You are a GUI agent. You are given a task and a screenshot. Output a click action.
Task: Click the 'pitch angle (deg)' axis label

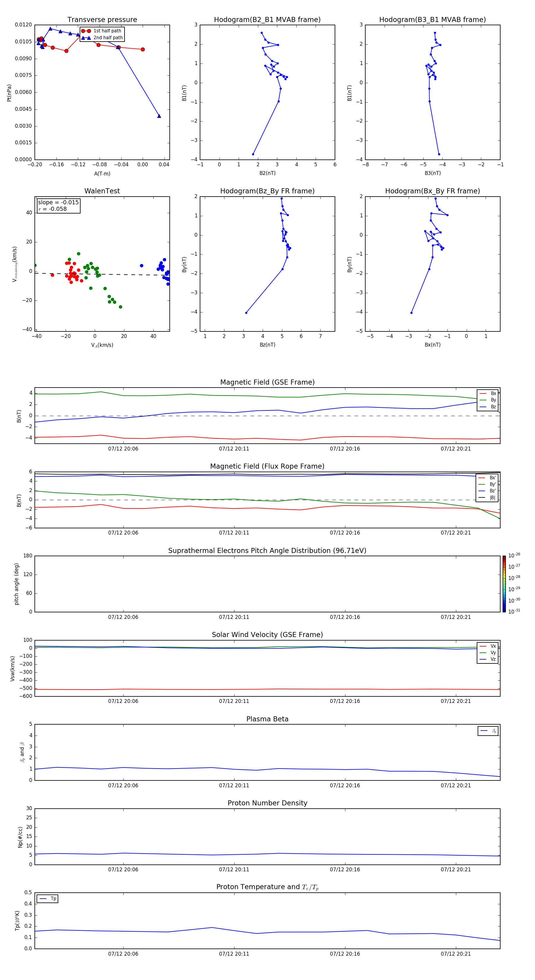[16, 584]
